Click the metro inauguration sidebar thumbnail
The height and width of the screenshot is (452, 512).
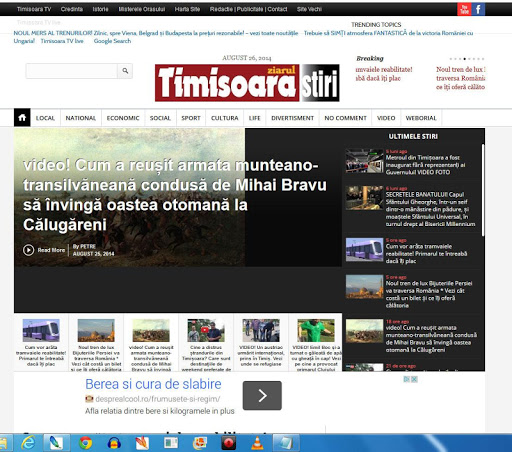[x=364, y=161]
